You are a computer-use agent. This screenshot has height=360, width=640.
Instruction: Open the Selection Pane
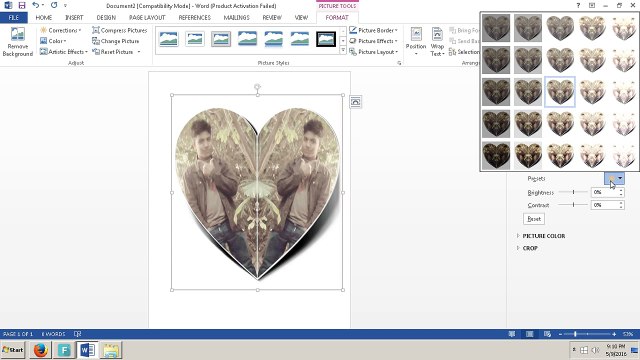(x=464, y=52)
